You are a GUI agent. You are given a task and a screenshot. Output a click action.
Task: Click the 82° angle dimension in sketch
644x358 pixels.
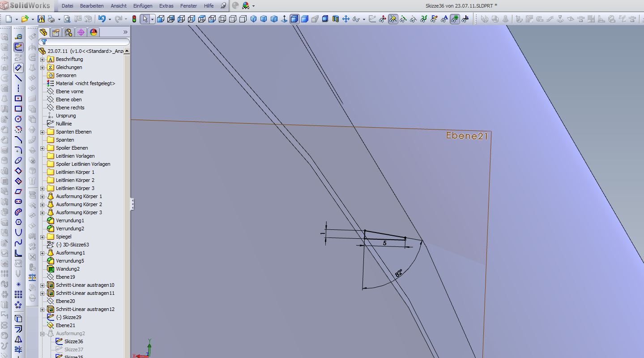(398, 274)
